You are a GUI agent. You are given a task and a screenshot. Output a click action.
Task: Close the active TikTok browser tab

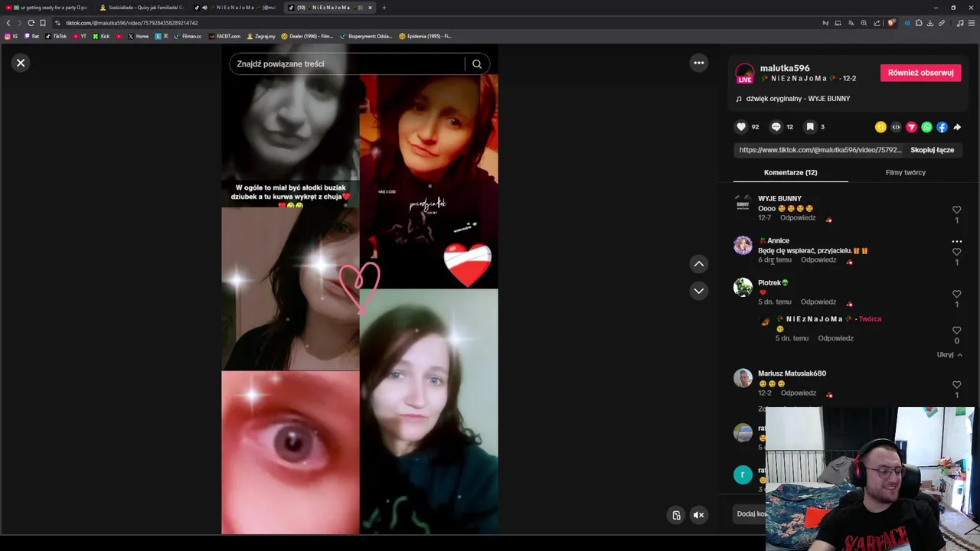[370, 8]
